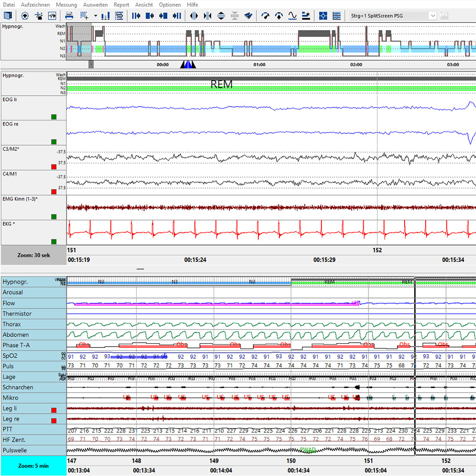Toggle the C4/M1 red status square

click(x=54, y=191)
